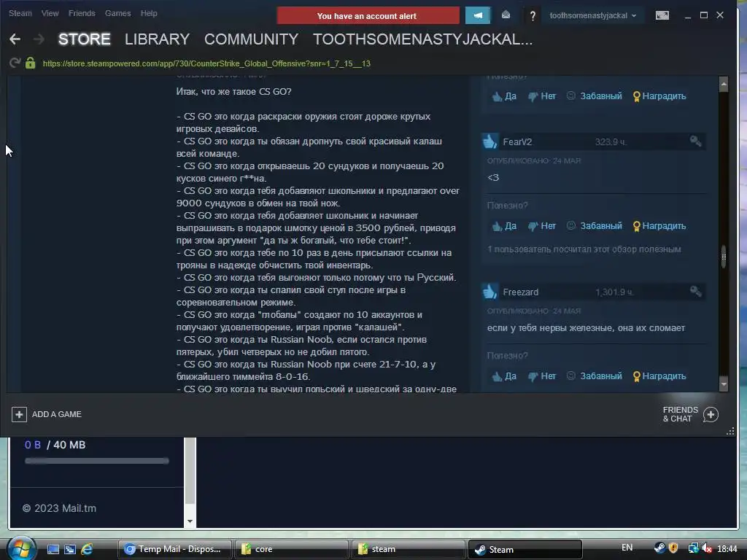The width and height of the screenshot is (747, 560).
Task: Open the View menu
Action: [50, 13]
